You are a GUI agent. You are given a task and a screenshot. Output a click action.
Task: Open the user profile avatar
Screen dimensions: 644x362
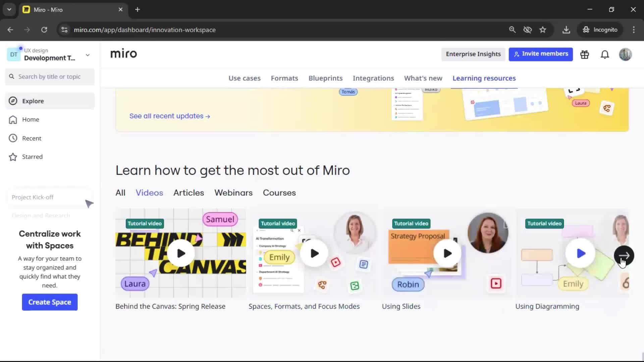click(x=625, y=54)
